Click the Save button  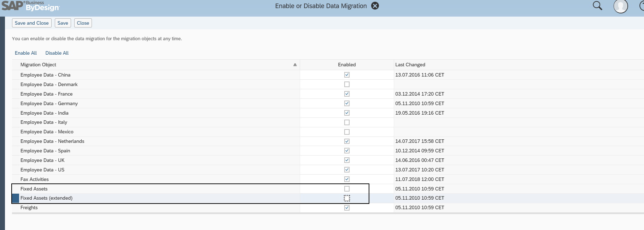pyautogui.click(x=63, y=23)
